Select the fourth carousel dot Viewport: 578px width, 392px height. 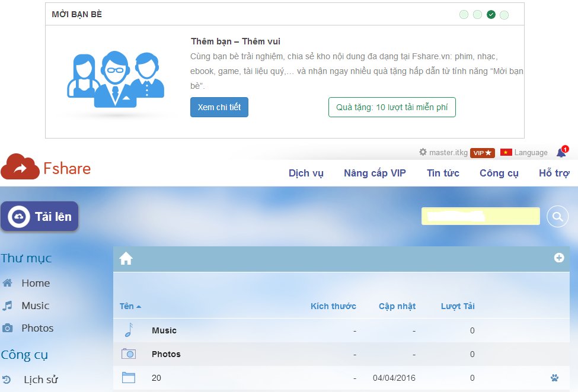coord(504,15)
